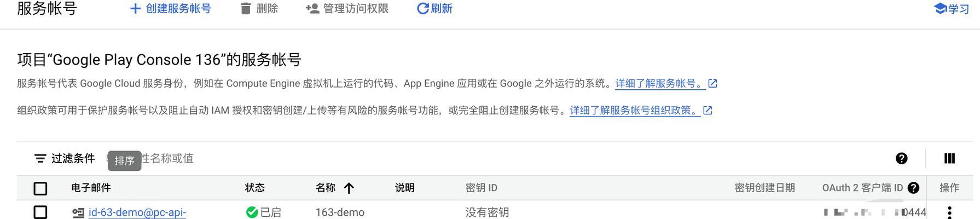Click the 电子邮件 column header
The image size is (980, 219).
coord(91,188)
